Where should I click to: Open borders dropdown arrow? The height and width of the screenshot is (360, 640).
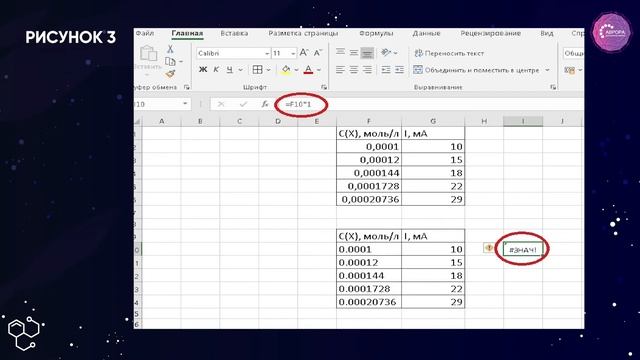[x=269, y=70]
